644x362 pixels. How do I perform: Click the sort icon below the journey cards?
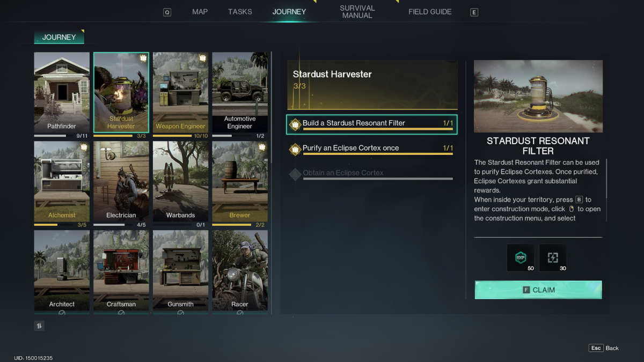[x=39, y=326]
